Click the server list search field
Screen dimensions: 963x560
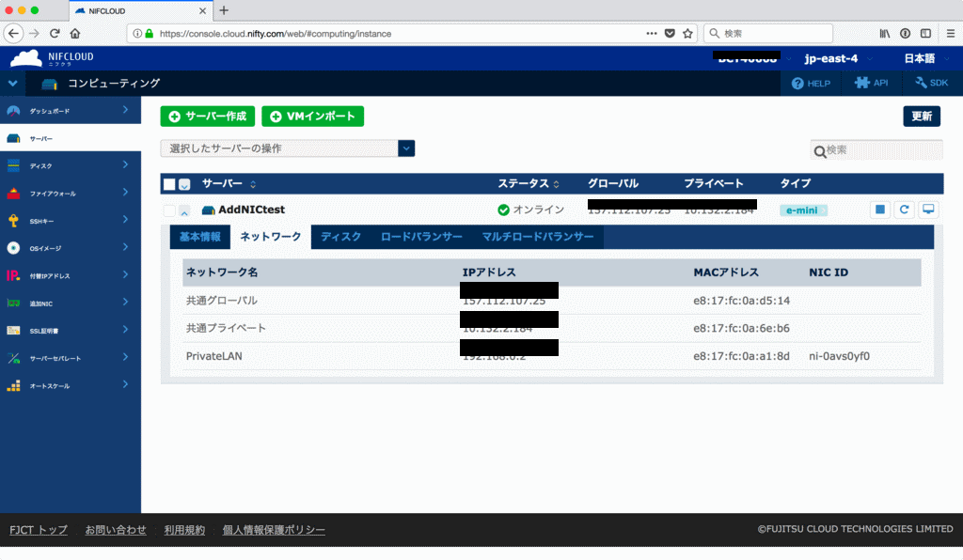pyautogui.click(x=876, y=150)
